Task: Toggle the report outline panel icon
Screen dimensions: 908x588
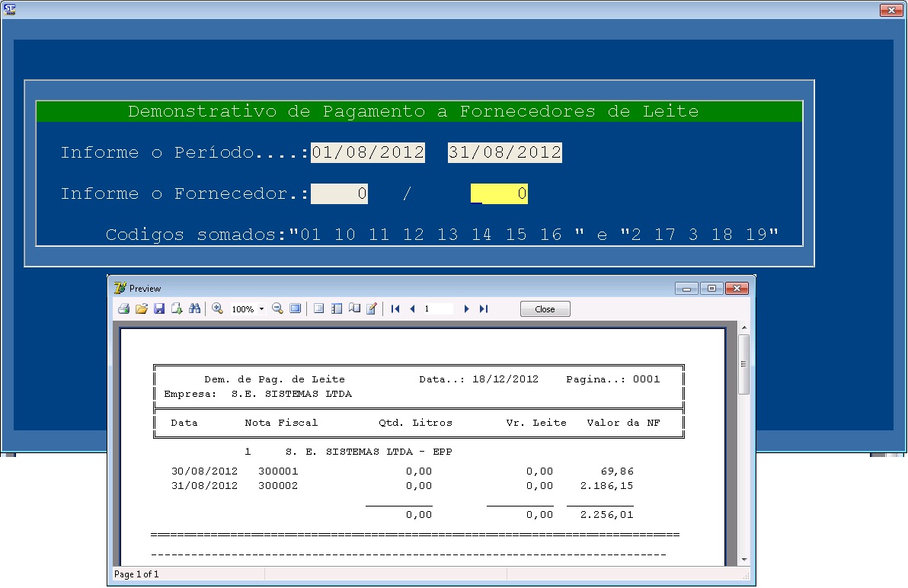Action: pyautogui.click(x=319, y=309)
